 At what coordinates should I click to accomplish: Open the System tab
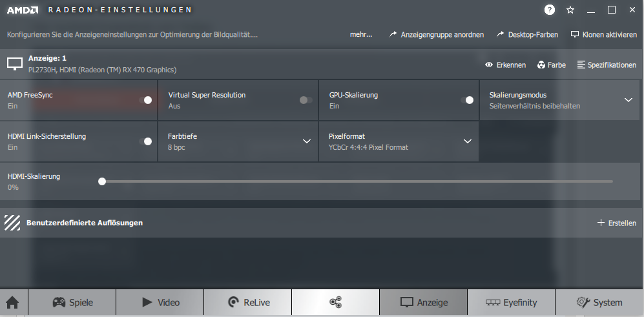click(x=599, y=303)
